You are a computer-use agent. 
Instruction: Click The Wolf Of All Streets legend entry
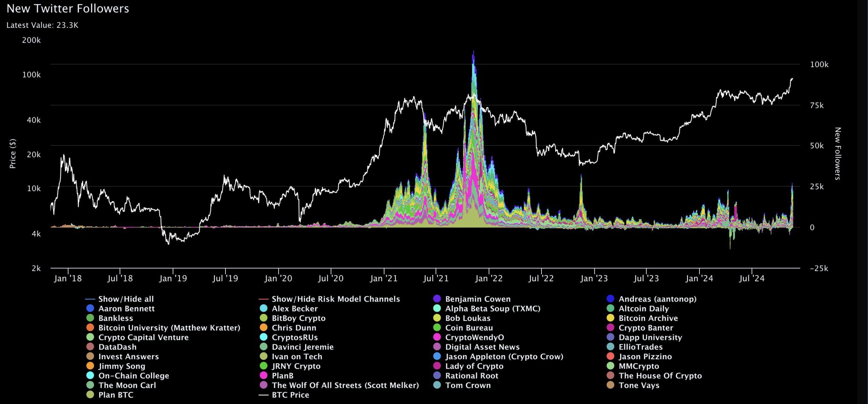345,385
